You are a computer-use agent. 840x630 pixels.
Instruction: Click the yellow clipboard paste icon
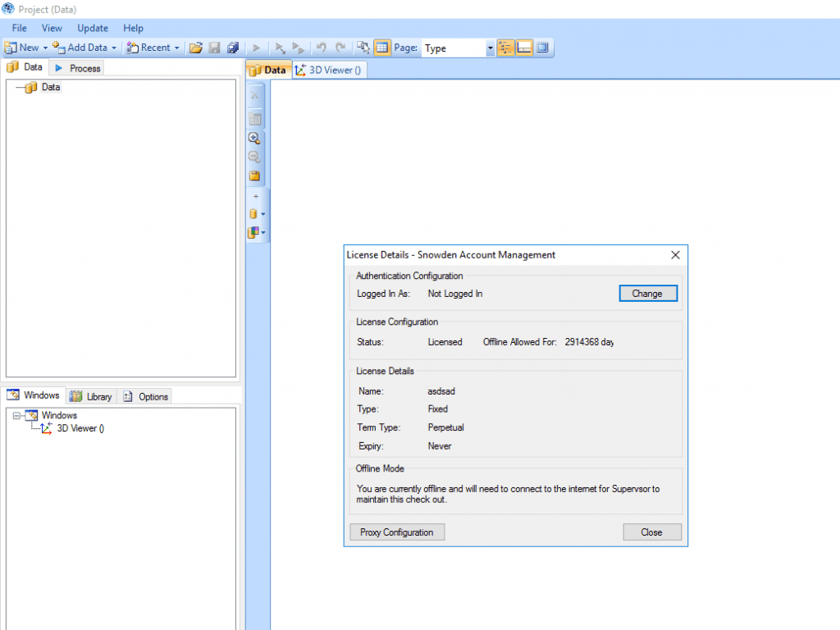254,176
